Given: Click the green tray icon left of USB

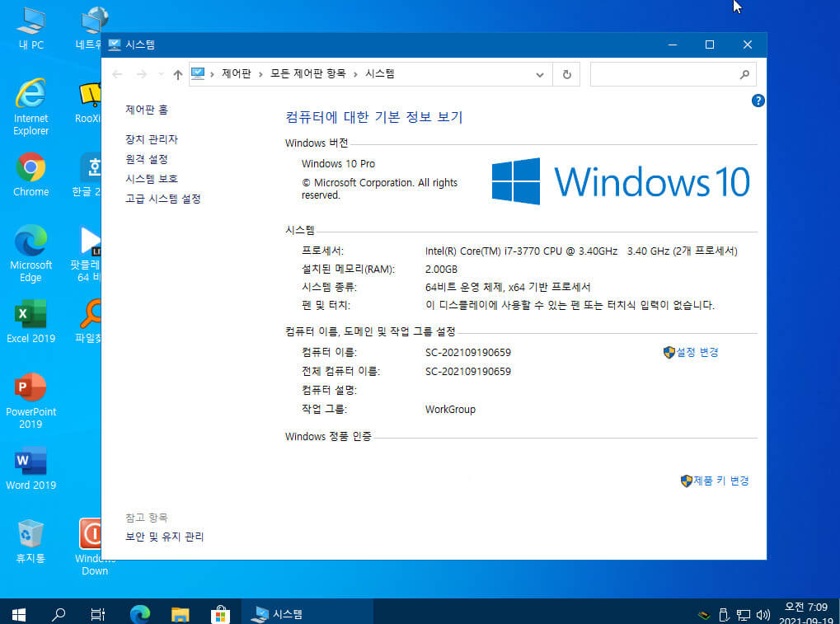Looking at the screenshot, I should coord(704,616).
